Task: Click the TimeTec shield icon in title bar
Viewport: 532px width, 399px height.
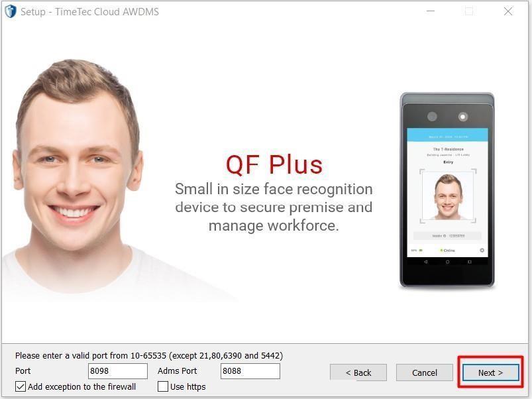Action: pyautogui.click(x=11, y=11)
